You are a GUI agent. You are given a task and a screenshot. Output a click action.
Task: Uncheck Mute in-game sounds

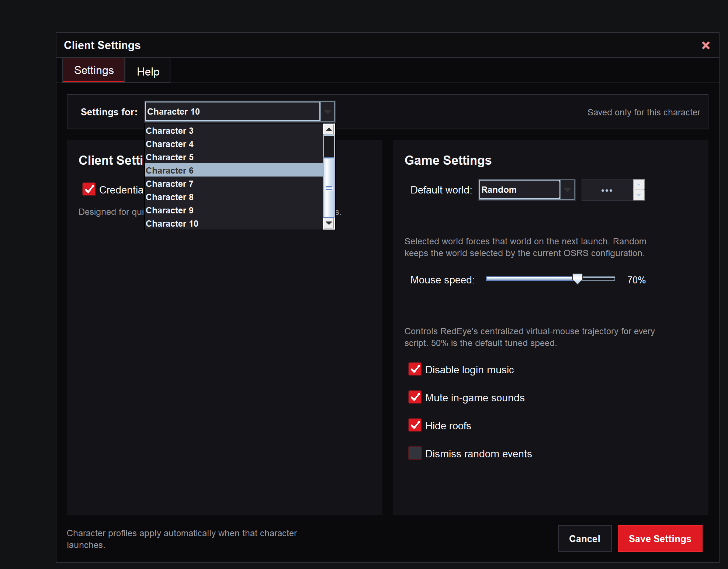pyautogui.click(x=415, y=397)
